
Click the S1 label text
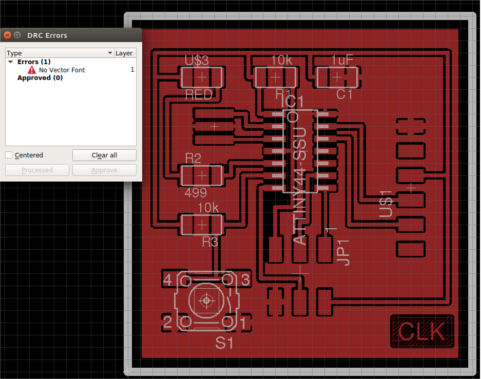click(224, 343)
